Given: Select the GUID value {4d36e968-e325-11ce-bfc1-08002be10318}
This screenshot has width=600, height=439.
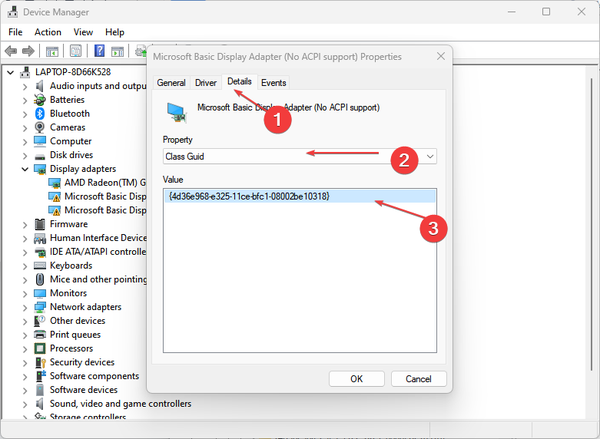Looking at the screenshot, I should point(300,196).
